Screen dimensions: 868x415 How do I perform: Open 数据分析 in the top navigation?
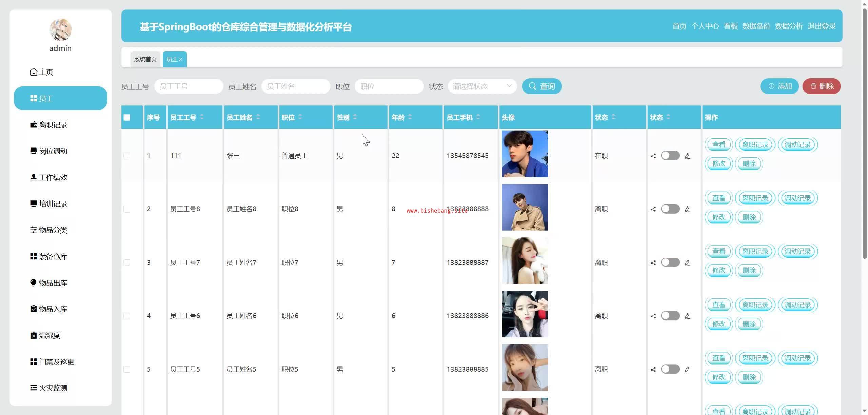tap(789, 26)
